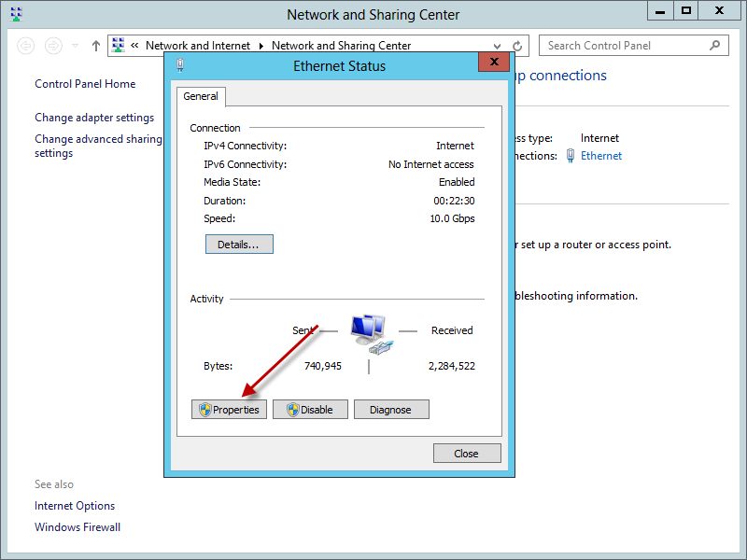Expand the arrow after Network and Internet
The image size is (747, 560).
[x=261, y=46]
